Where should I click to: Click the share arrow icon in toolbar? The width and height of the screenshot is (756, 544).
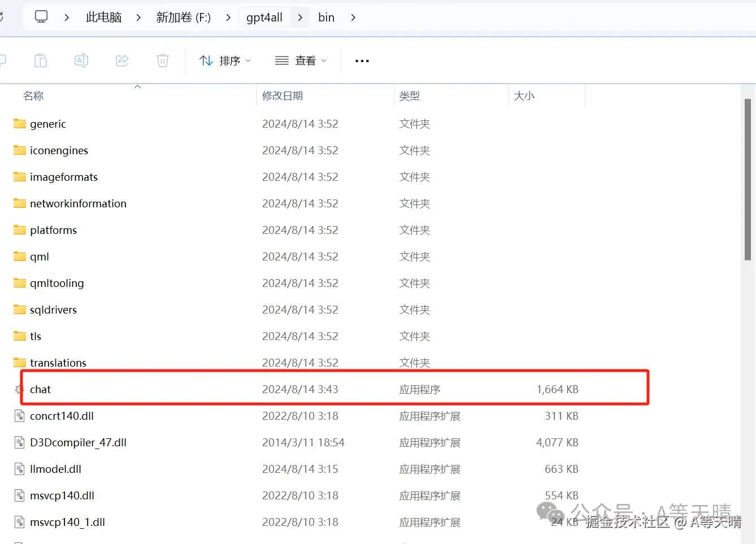(122, 60)
